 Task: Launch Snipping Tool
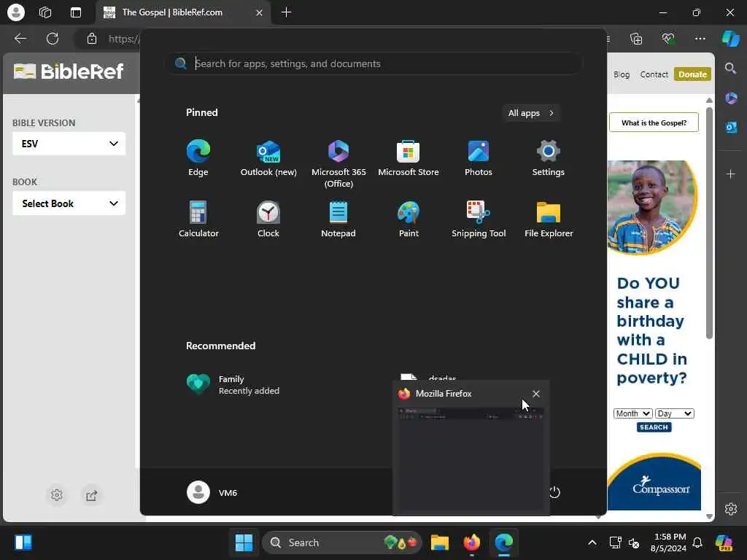[479, 219]
